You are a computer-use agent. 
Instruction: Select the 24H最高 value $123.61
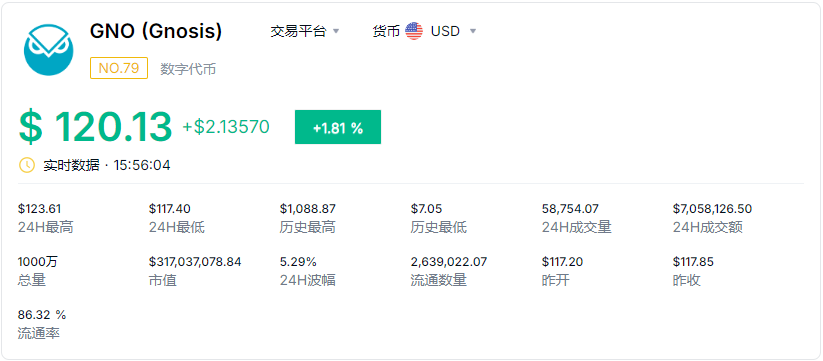click(x=39, y=209)
